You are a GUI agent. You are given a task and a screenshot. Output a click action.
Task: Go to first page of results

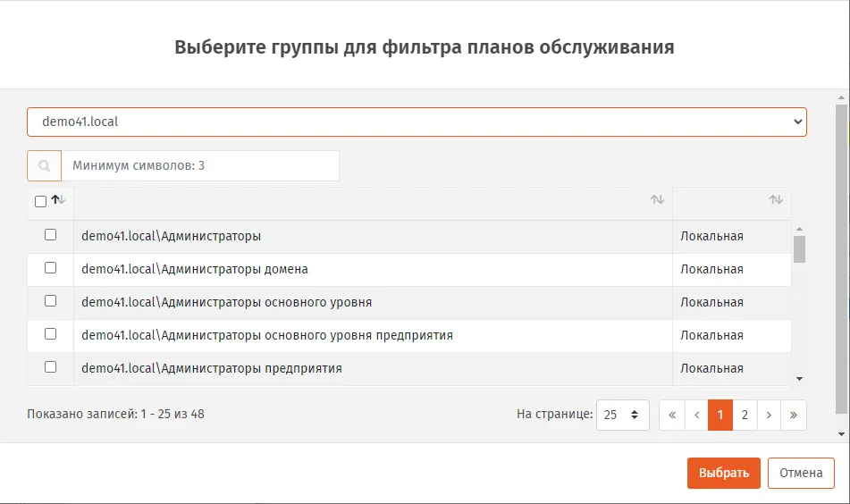[672, 416]
